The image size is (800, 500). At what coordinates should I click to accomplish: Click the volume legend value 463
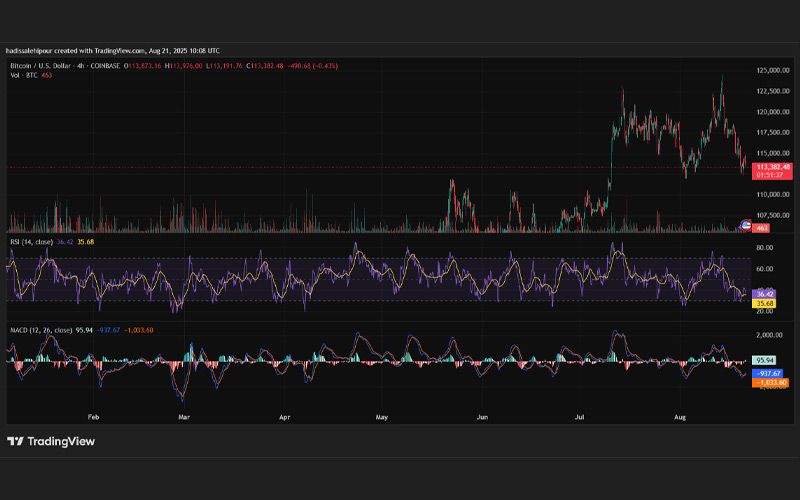(x=46, y=75)
